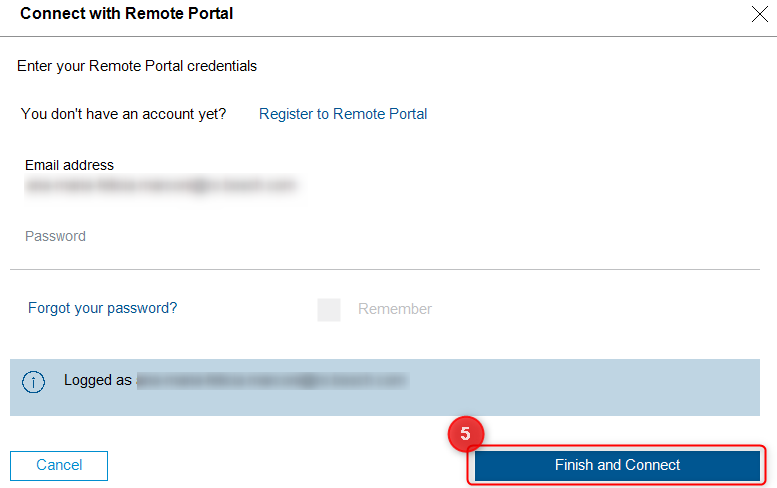This screenshot has height=488, width=777.
Task: Select the blurred email after 'Logged as'
Action: 272,381
